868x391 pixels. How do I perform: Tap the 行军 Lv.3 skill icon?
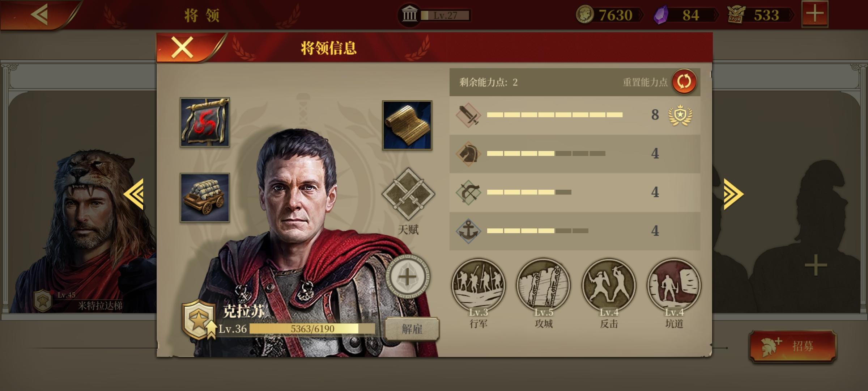click(478, 285)
